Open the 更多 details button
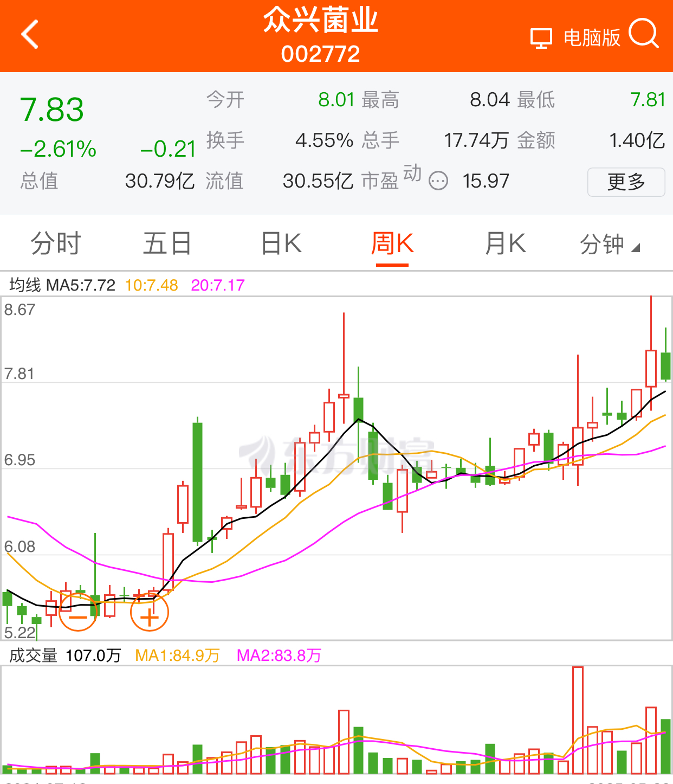The image size is (673, 784). pyautogui.click(x=626, y=182)
